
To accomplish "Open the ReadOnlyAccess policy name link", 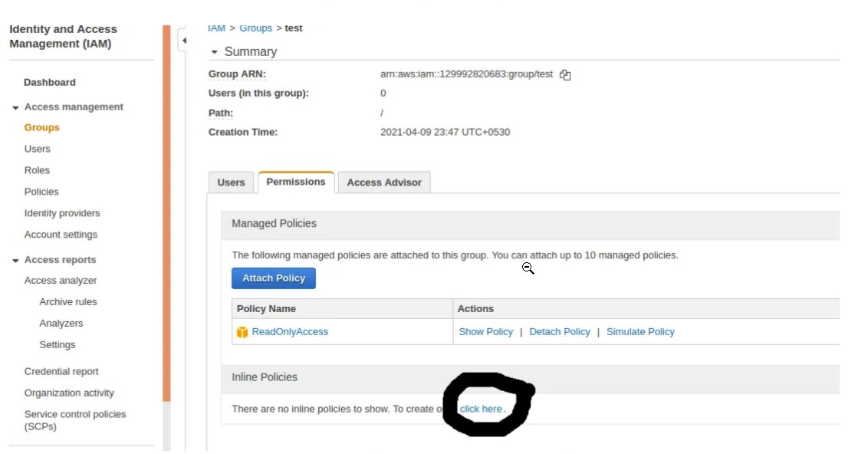I will coord(290,332).
